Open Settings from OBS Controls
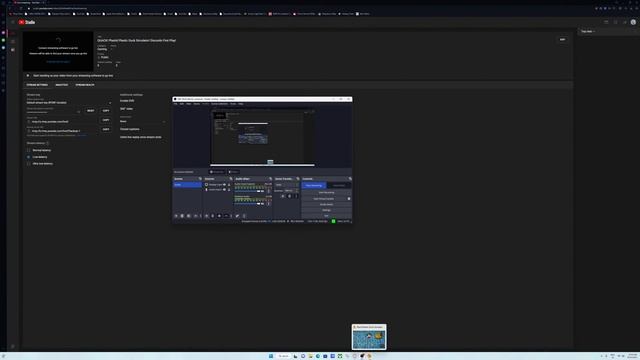 coord(326,210)
